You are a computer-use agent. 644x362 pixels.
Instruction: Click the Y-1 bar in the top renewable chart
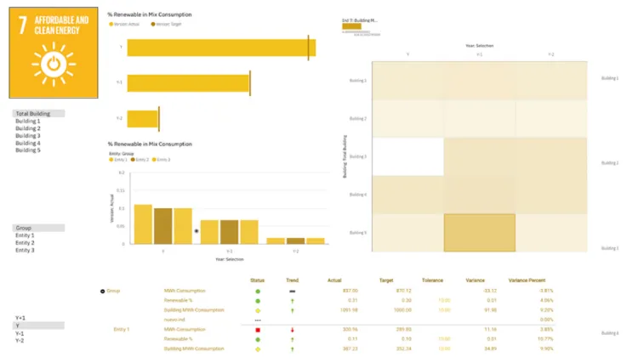pyautogui.click(x=189, y=83)
